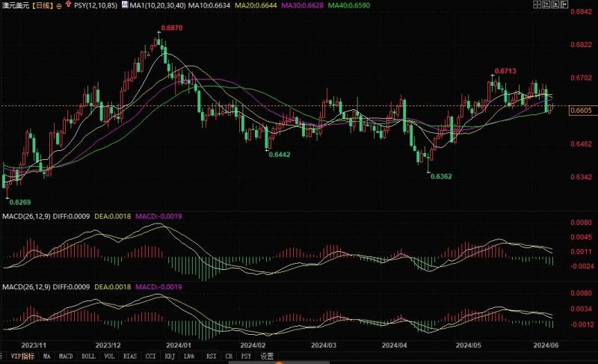Click the 2023/11 date axis label

(x=34, y=345)
